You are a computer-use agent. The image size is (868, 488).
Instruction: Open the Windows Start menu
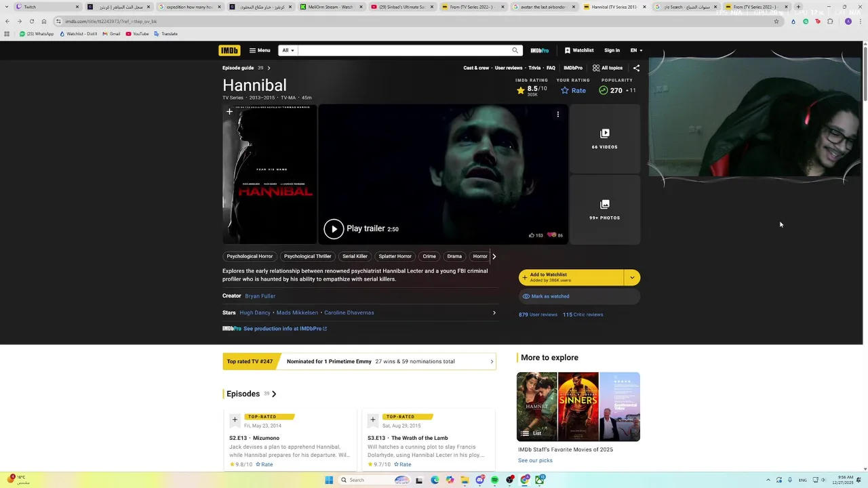pos(329,480)
